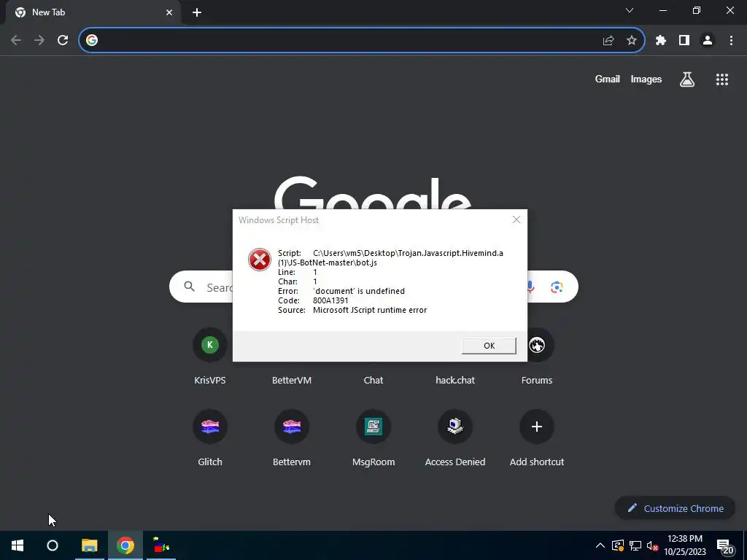Click the browser forward arrow
The height and width of the screenshot is (560, 747).
(x=39, y=41)
